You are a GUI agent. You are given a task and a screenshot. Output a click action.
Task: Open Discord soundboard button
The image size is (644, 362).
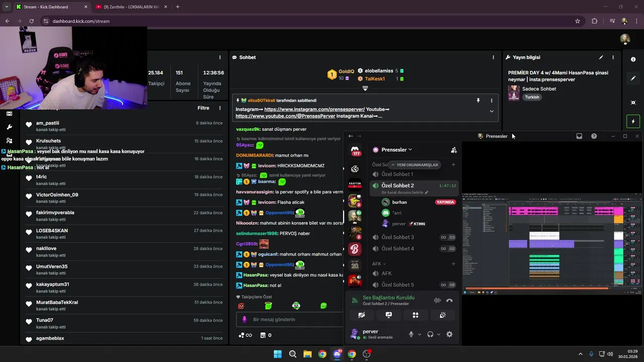(x=443, y=315)
